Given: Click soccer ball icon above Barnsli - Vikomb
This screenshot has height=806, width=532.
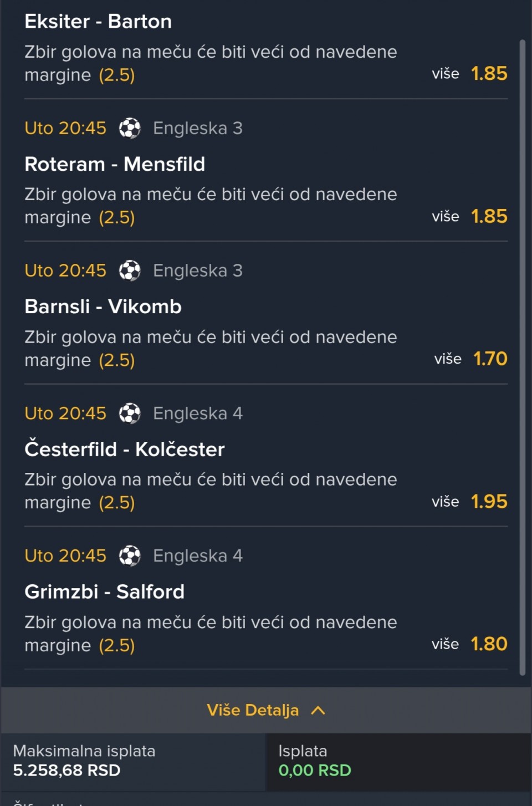Looking at the screenshot, I should [x=130, y=271].
